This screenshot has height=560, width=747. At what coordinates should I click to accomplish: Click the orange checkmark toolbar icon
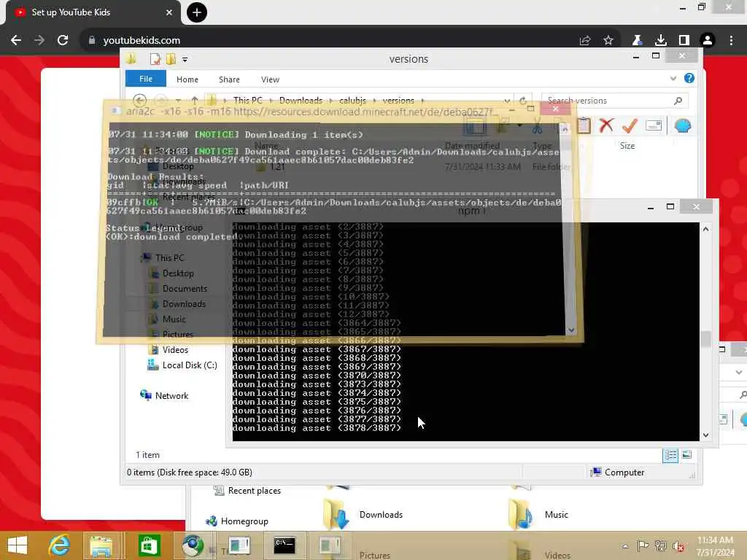pos(630,125)
